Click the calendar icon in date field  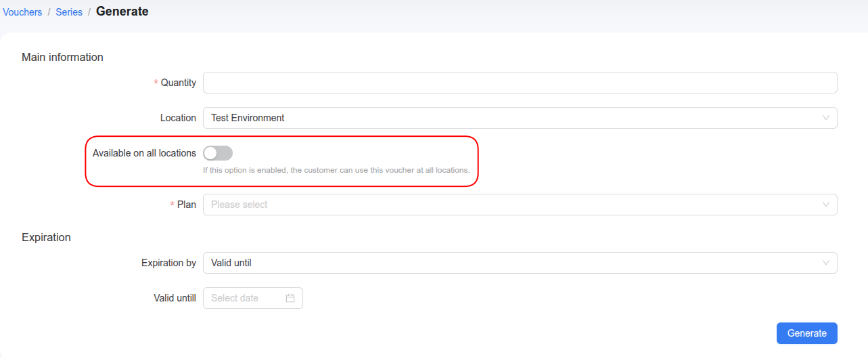pos(290,298)
